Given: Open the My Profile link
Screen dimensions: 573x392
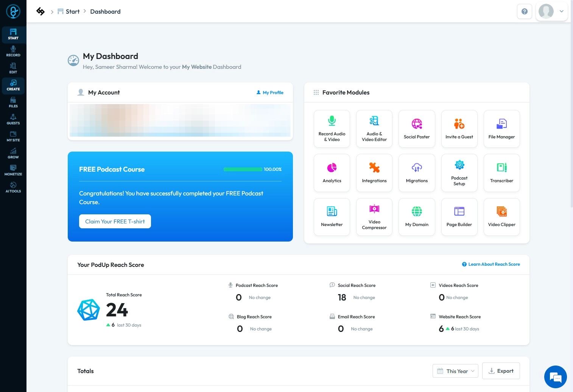Looking at the screenshot, I should point(270,93).
